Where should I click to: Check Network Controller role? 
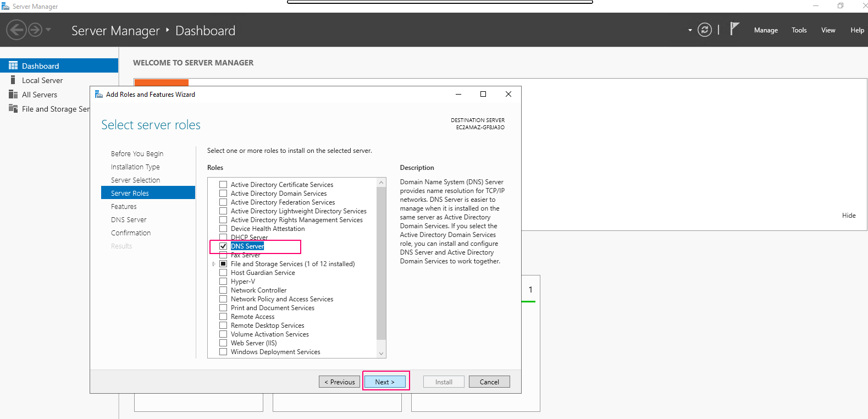(223, 290)
